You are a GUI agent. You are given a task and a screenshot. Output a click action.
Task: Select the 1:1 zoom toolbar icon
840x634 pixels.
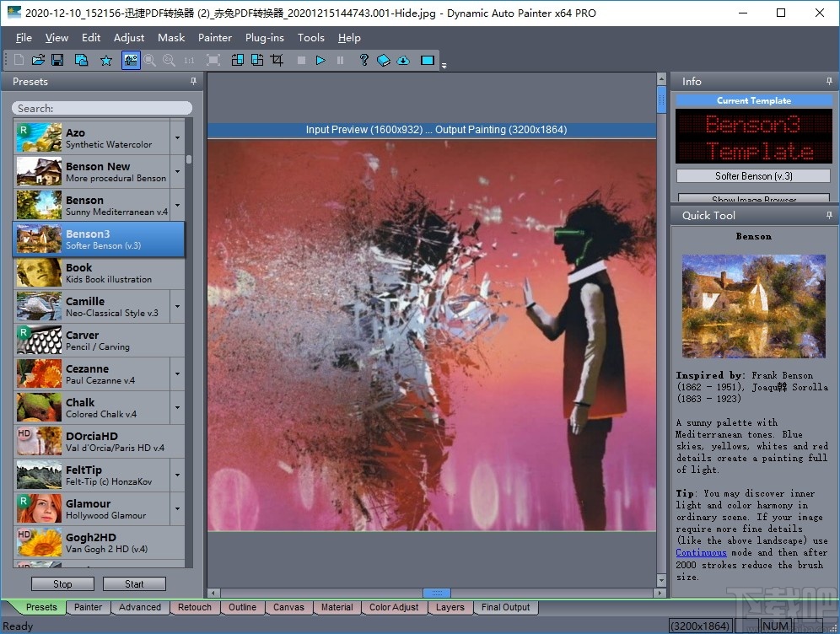point(188,60)
